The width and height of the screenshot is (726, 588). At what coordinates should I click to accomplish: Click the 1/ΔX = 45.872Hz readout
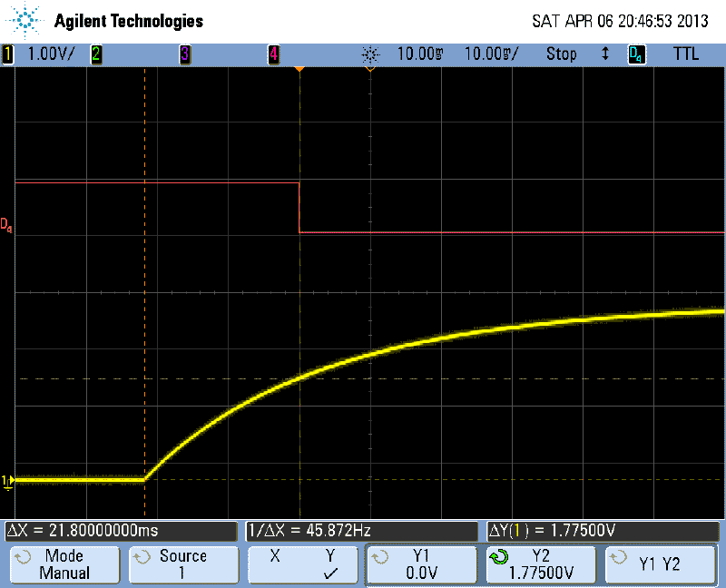(x=361, y=531)
